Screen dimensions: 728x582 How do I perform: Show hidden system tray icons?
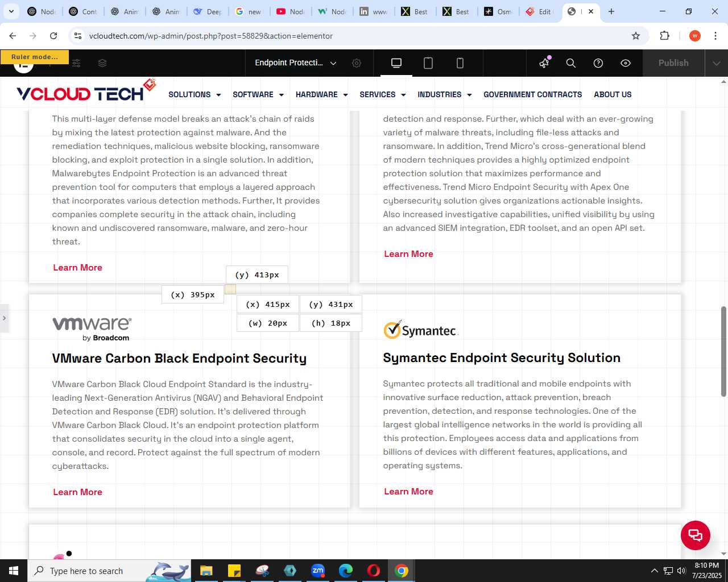(654, 571)
